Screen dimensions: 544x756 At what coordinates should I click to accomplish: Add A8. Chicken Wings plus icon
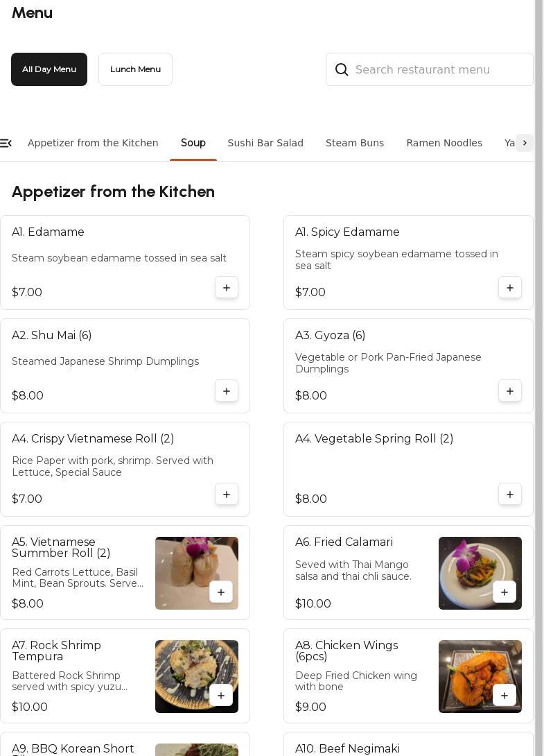tap(504, 696)
